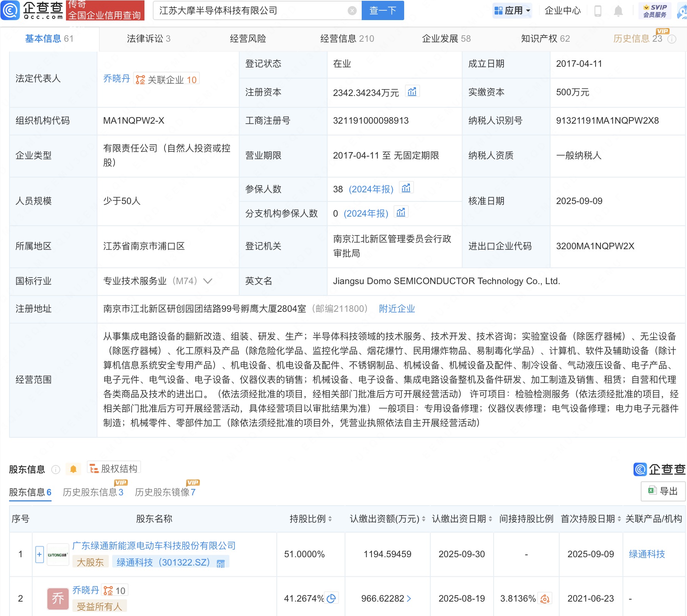Switch to the 知识产权 tab
The image size is (687, 616).
click(x=545, y=39)
